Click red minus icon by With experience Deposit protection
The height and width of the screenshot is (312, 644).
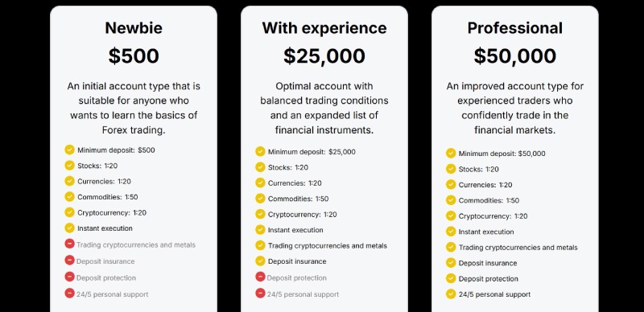click(260, 277)
